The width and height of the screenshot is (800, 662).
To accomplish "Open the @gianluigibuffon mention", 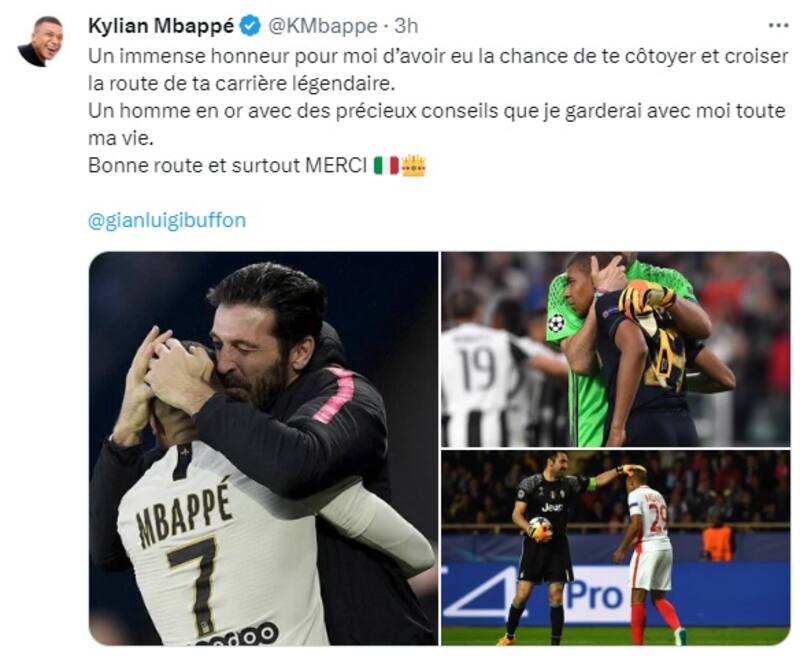I will (x=167, y=220).
